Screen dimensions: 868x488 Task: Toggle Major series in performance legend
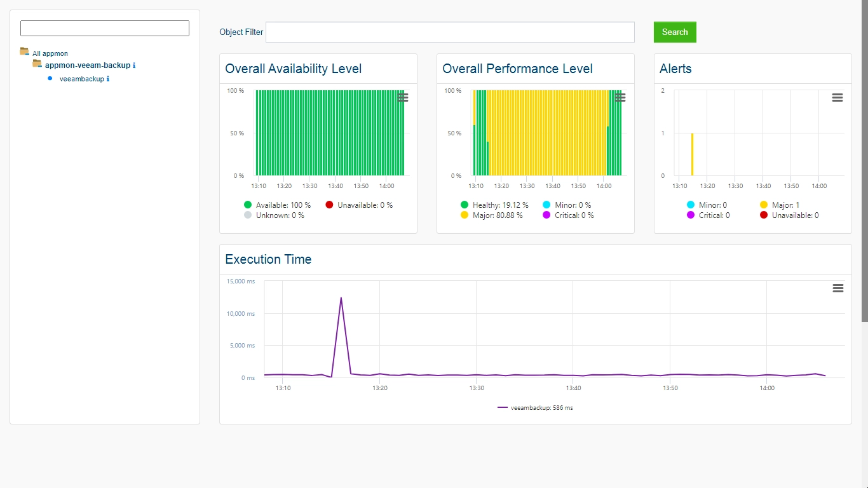pyautogui.click(x=491, y=215)
